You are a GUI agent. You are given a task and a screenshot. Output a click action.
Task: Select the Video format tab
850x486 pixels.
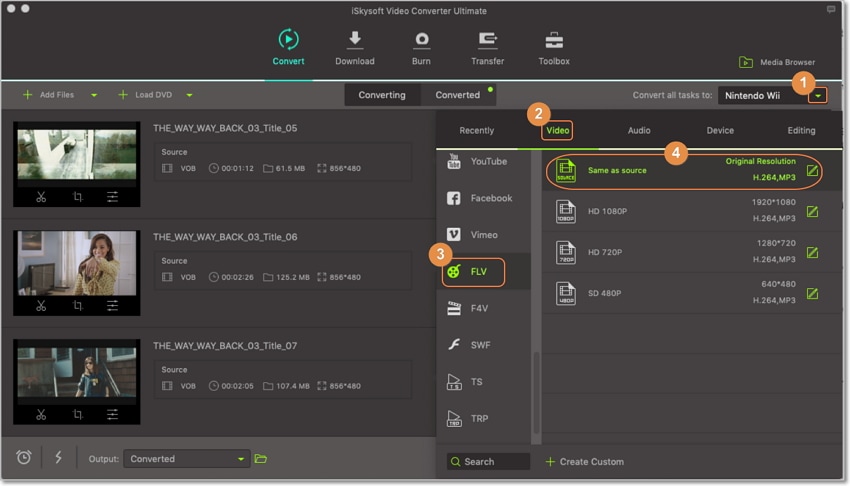[557, 131]
